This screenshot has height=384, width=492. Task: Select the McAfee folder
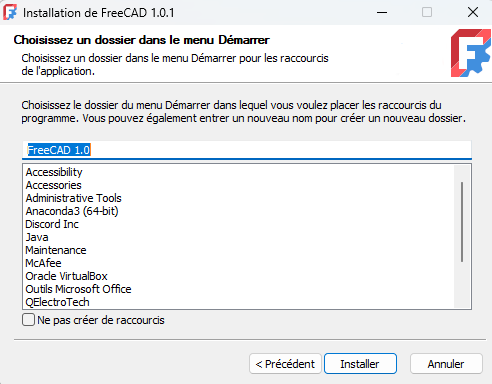43,263
